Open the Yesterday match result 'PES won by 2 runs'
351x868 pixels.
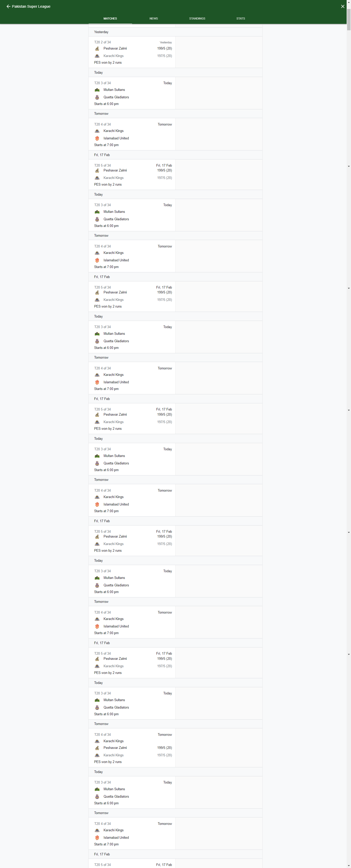pos(108,63)
